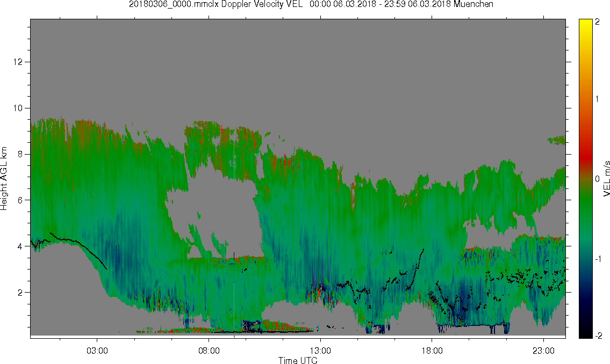
Task: Click the colorbar value label 1
Action: point(598,99)
